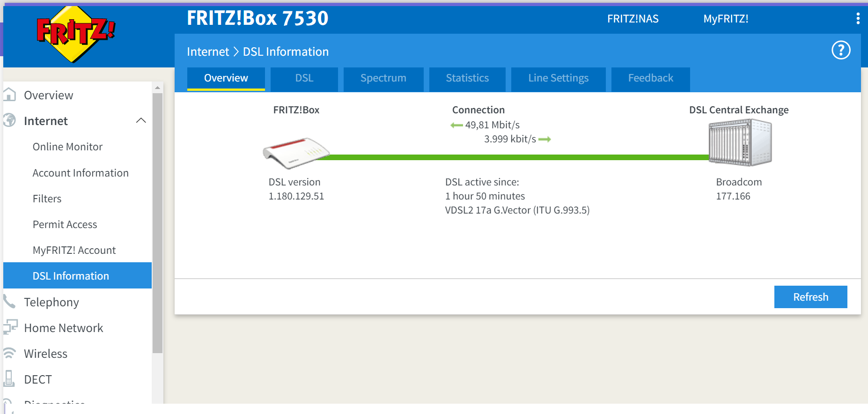Click the FRITZ!Box router image
The height and width of the screenshot is (414, 868).
(296, 153)
